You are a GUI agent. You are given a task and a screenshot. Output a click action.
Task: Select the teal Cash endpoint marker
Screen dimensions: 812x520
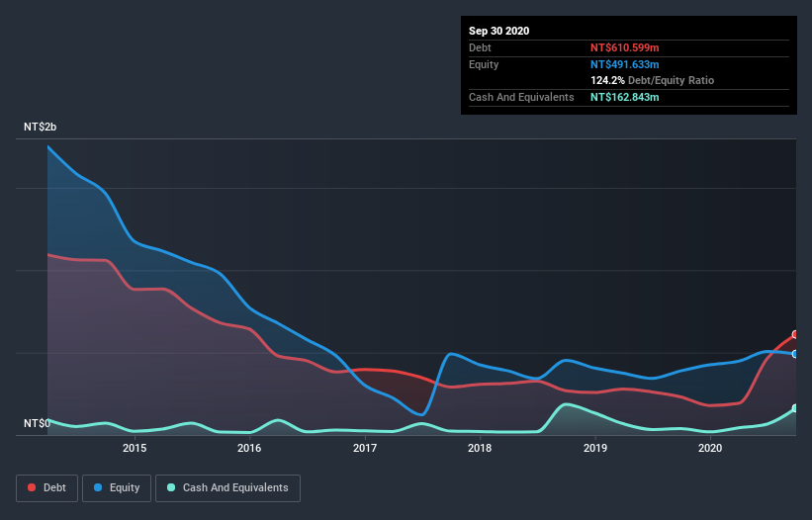[795, 408]
